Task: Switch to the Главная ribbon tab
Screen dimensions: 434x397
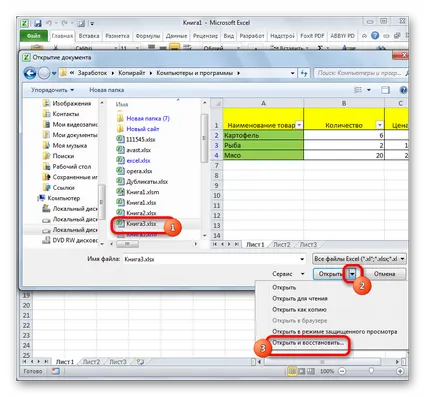Action: (62, 36)
